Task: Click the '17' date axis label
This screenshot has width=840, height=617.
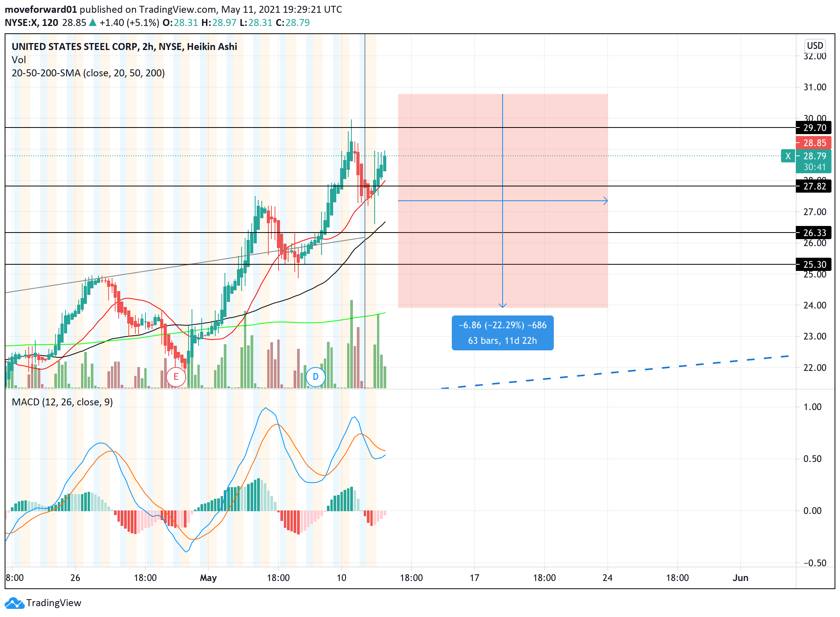Action: [474, 578]
